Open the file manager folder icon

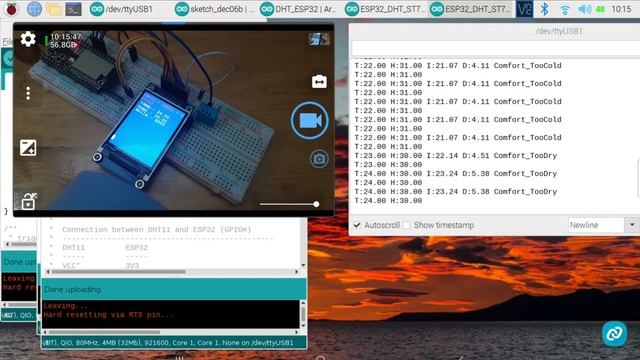pos(54,9)
